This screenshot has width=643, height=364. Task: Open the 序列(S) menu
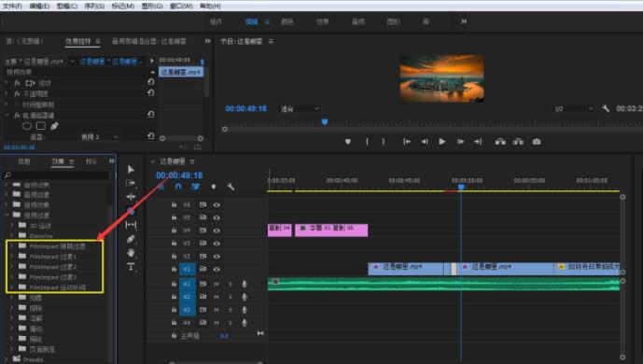click(x=94, y=6)
